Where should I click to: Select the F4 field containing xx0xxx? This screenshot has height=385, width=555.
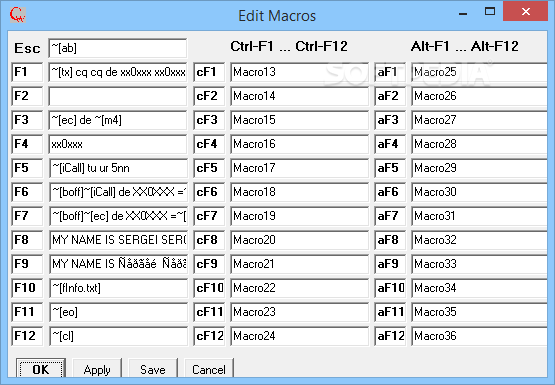pos(118,144)
